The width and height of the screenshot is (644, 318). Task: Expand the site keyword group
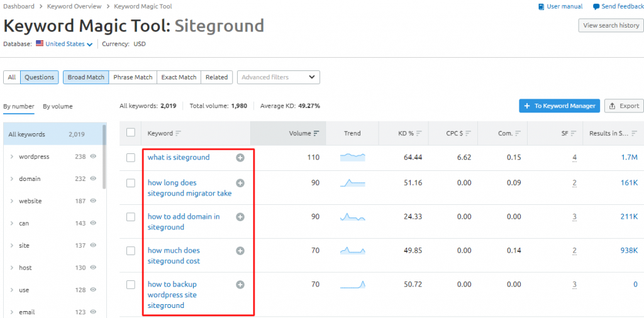click(x=12, y=245)
